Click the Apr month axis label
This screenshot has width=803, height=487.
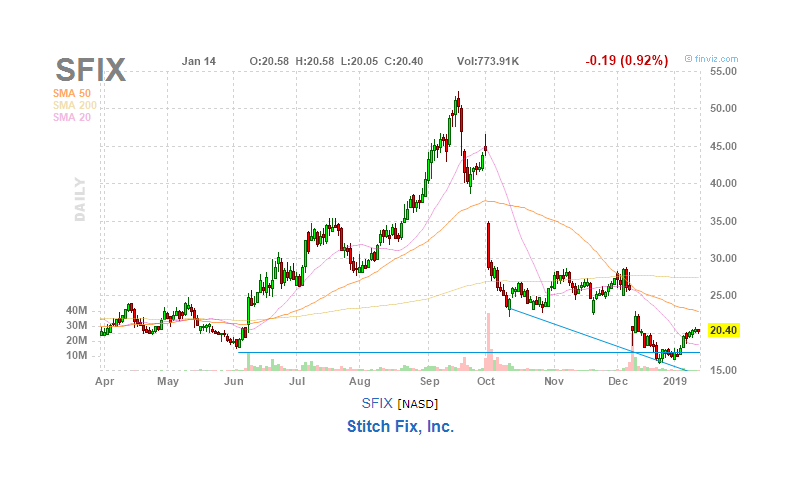click(104, 382)
